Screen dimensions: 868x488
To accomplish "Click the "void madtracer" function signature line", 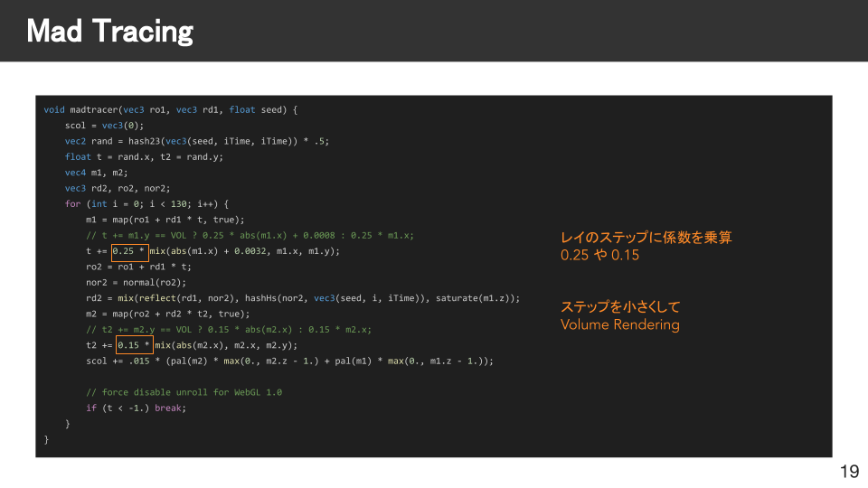I will (170, 110).
